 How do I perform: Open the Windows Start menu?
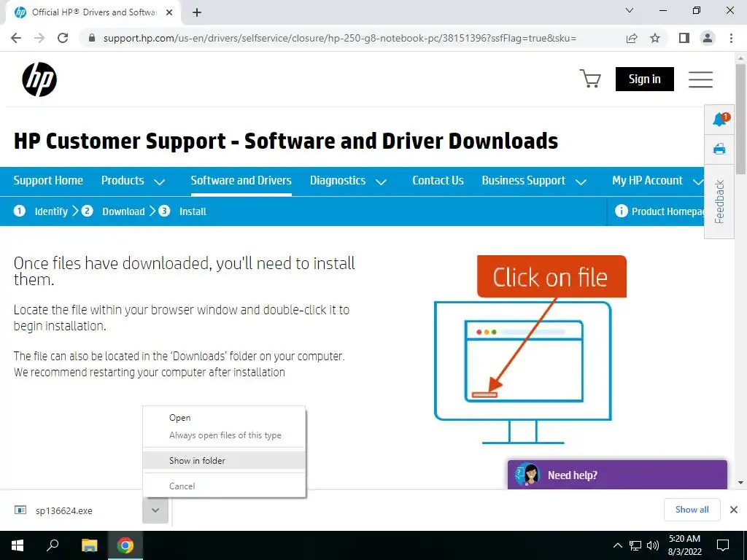18,545
